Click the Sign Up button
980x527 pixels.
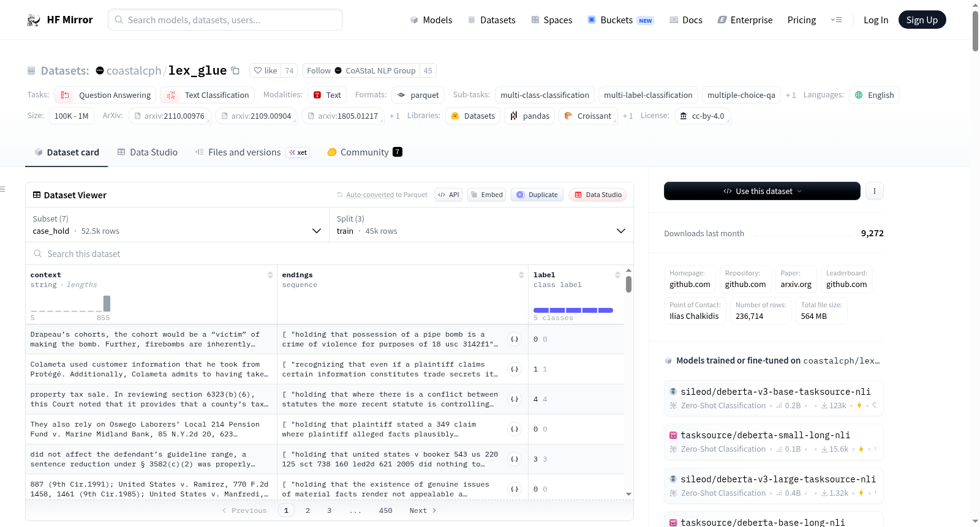[922, 20]
